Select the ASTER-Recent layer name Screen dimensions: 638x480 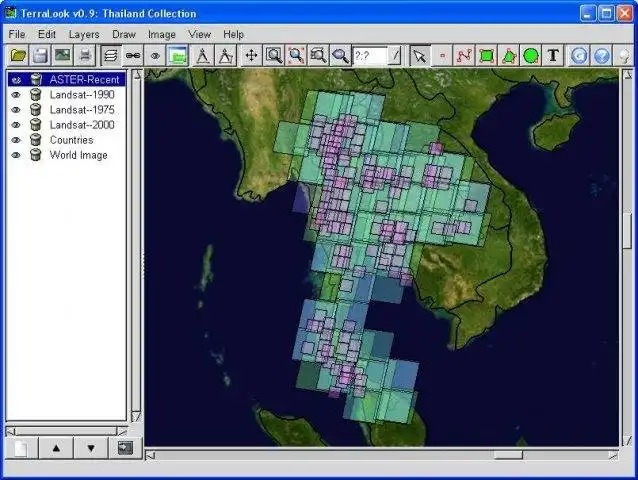(x=84, y=80)
